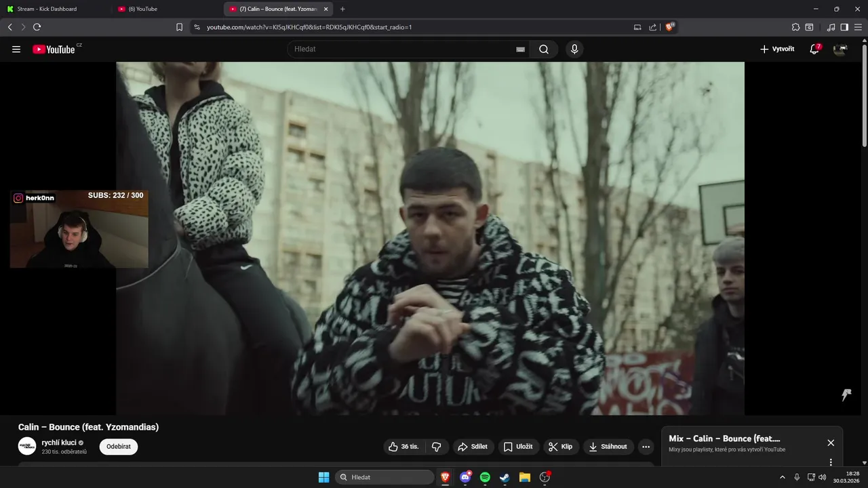Click the Uložit save button
The image size is (868, 488).
click(519, 447)
